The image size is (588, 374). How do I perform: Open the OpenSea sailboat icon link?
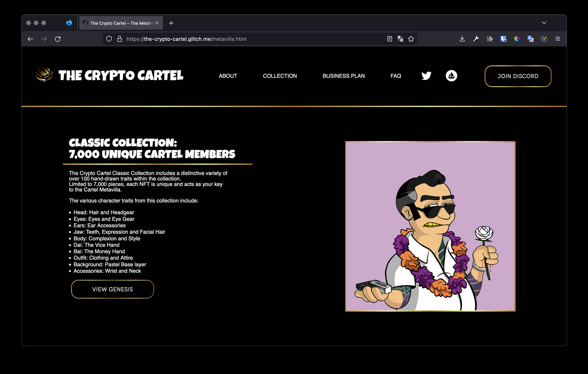pyautogui.click(x=451, y=76)
